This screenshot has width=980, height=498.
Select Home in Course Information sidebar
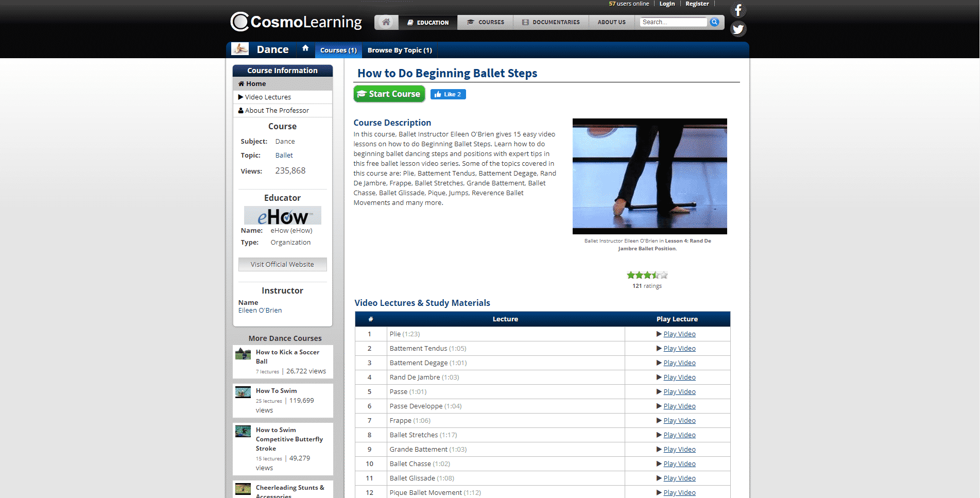[x=283, y=83]
